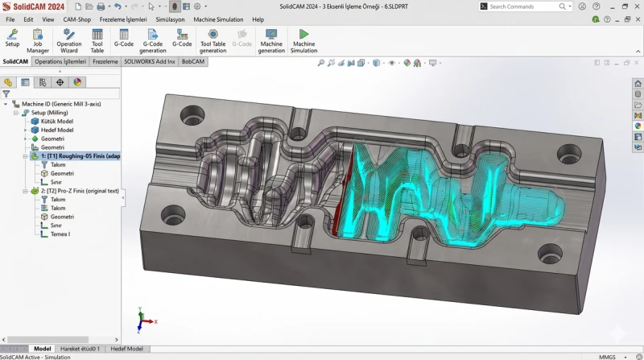The height and width of the screenshot is (360, 644).
Task: Click the Search Commands input field
Action: [522, 6]
